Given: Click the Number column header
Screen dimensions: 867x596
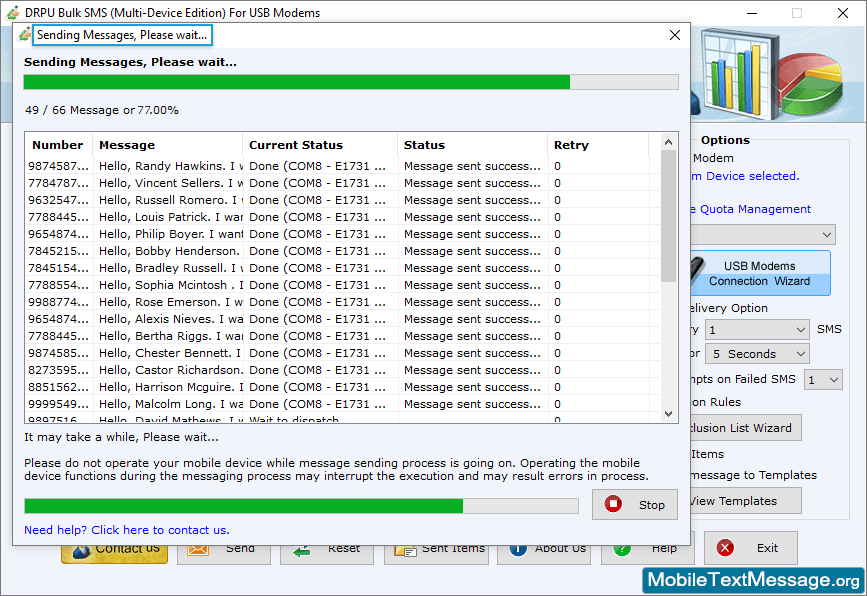Looking at the screenshot, I should (x=59, y=145).
